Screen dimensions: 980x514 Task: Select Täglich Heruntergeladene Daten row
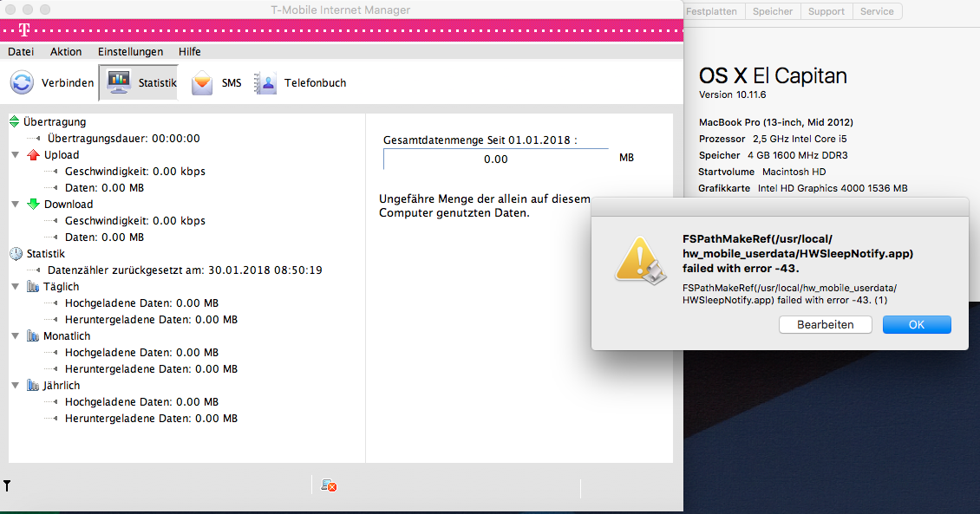(x=151, y=319)
